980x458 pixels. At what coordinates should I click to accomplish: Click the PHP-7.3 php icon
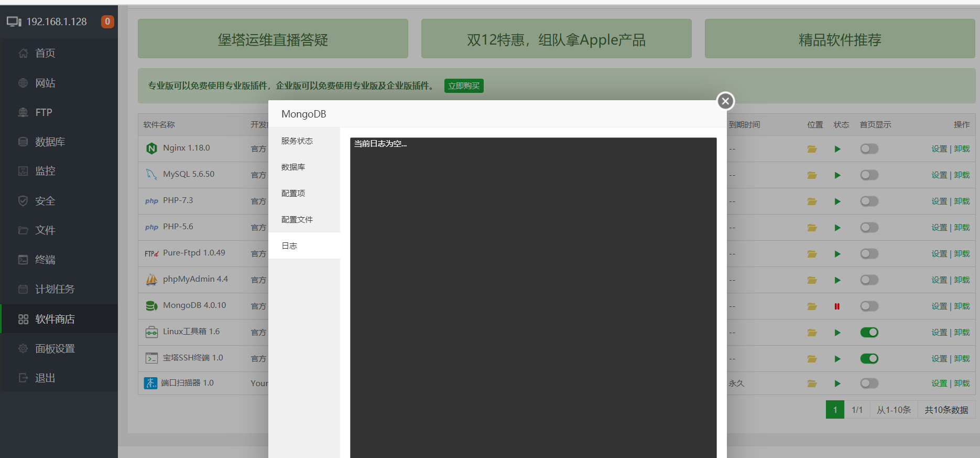tap(151, 201)
